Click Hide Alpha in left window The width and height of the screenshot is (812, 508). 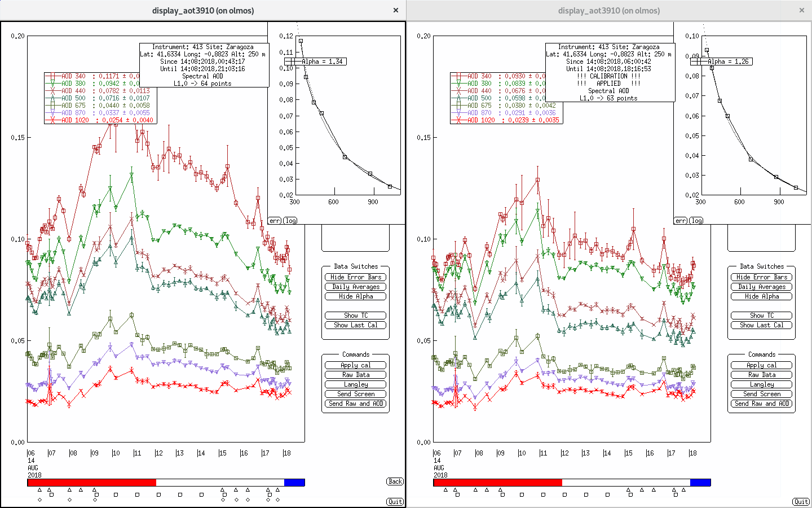point(356,296)
